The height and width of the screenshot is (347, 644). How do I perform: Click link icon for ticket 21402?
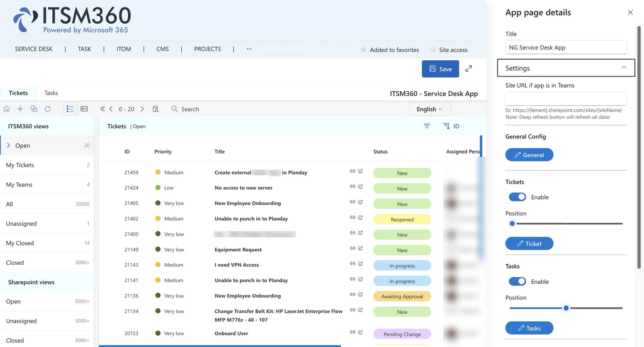(x=353, y=218)
